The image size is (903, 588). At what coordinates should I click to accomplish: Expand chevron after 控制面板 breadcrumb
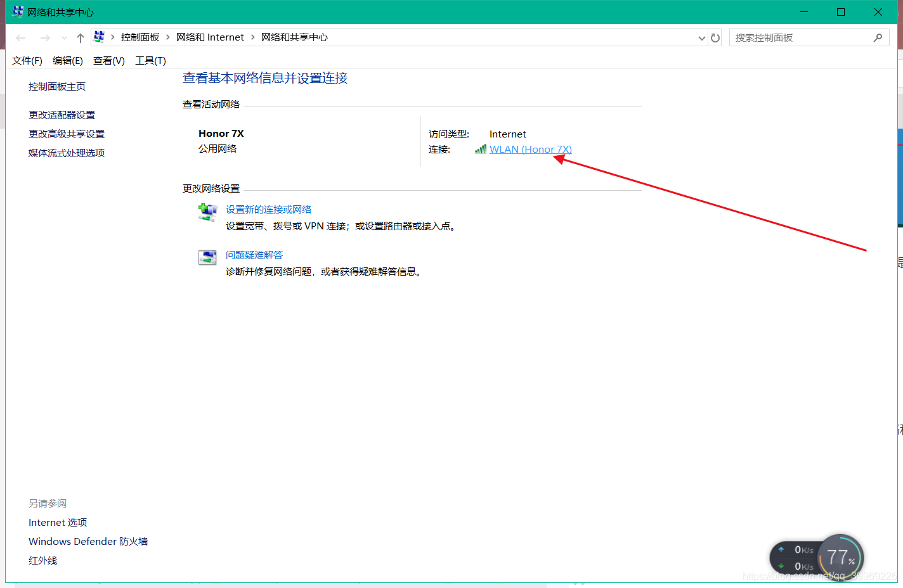(x=168, y=37)
